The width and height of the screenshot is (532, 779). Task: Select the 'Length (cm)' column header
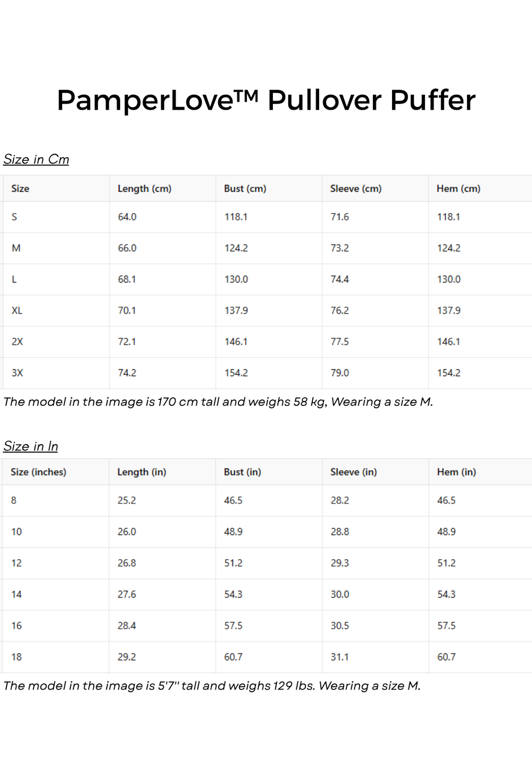coord(144,188)
